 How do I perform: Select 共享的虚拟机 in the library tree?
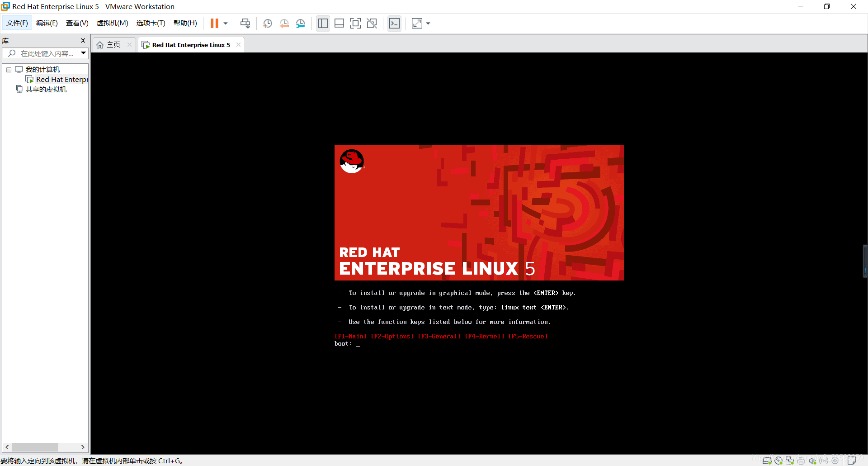tap(46, 90)
